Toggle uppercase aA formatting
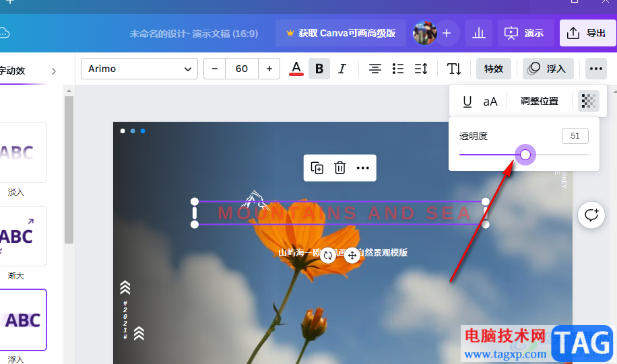Viewport: 617px width, 364px height. pos(490,102)
